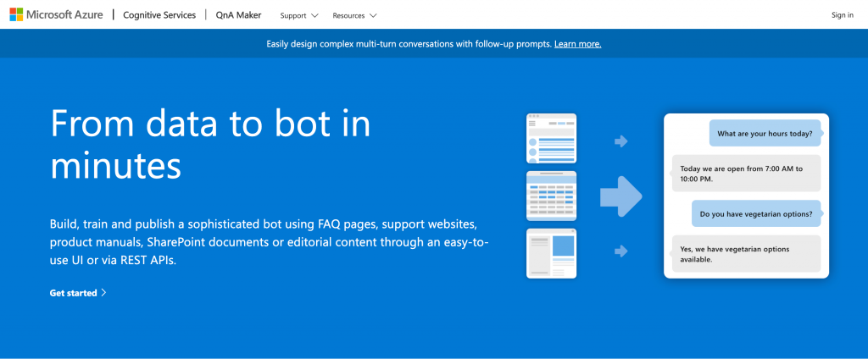Expand the Resources dropdown chevron
The image size is (868, 359).
[373, 15]
